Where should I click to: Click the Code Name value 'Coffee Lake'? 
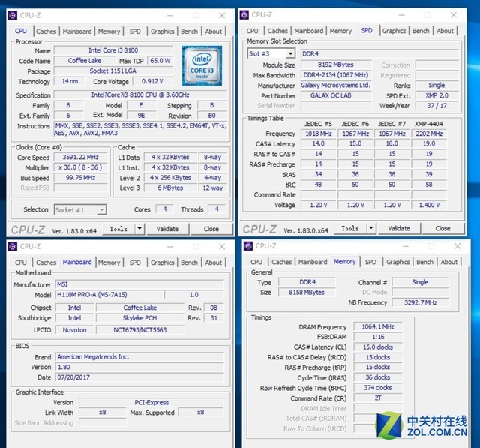pos(85,61)
